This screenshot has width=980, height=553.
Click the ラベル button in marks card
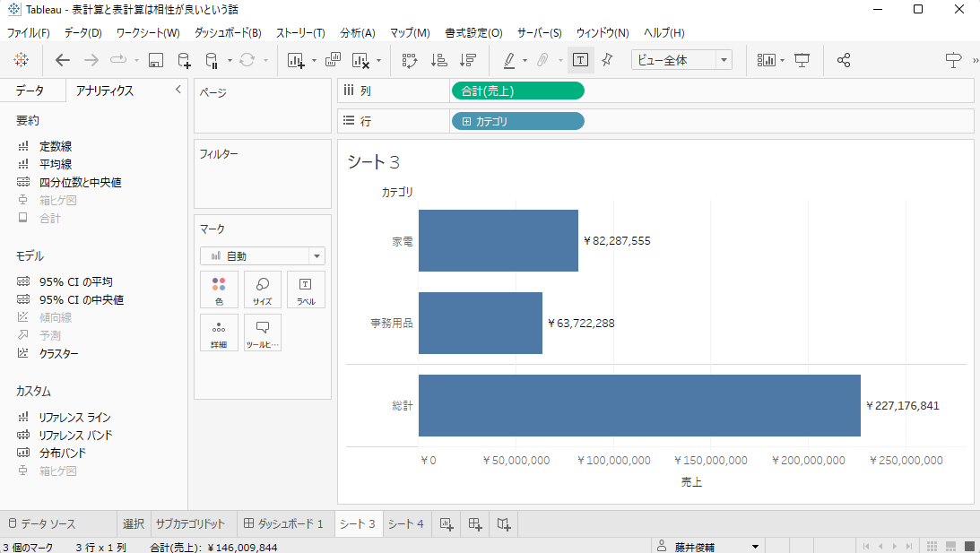[x=305, y=290]
